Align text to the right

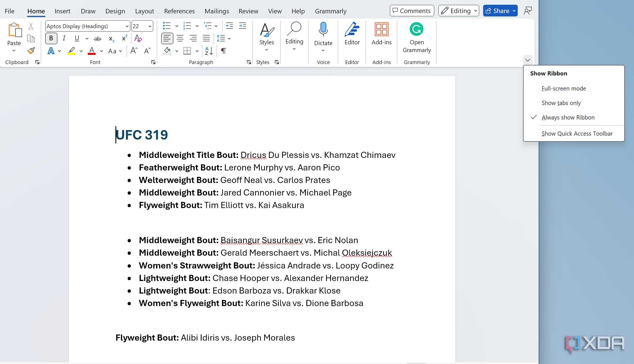coord(193,38)
